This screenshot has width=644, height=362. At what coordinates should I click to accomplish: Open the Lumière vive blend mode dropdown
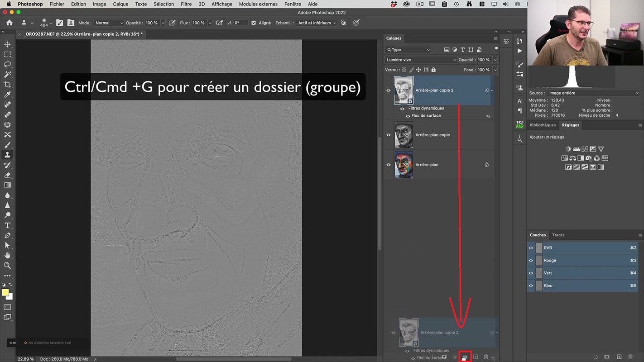coord(421,60)
